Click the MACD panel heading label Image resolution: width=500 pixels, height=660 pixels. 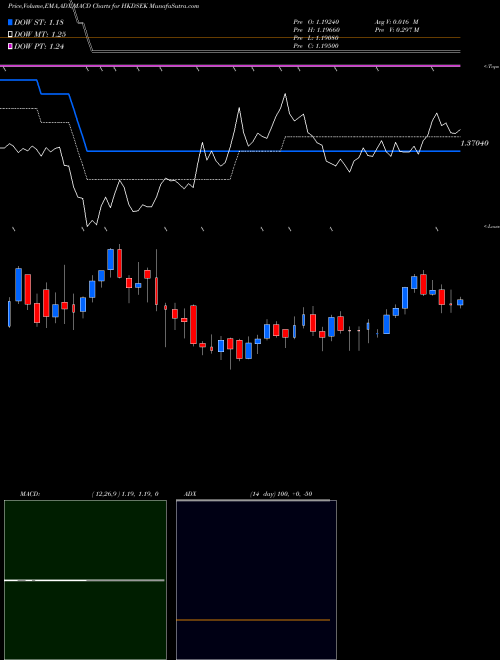click(x=30, y=494)
